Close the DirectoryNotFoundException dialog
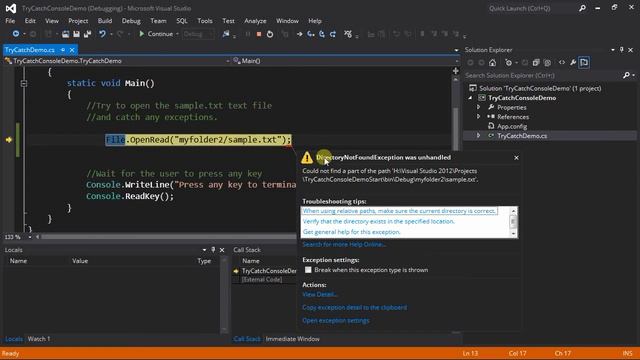This screenshot has height=360, width=640. (516, 158)
